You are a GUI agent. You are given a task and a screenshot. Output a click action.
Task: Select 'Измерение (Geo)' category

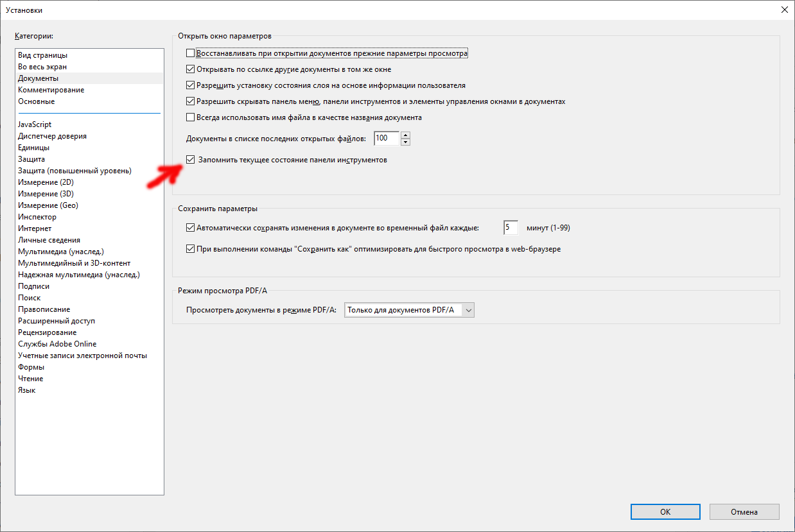pyautogui.click(x=89, y=205)
